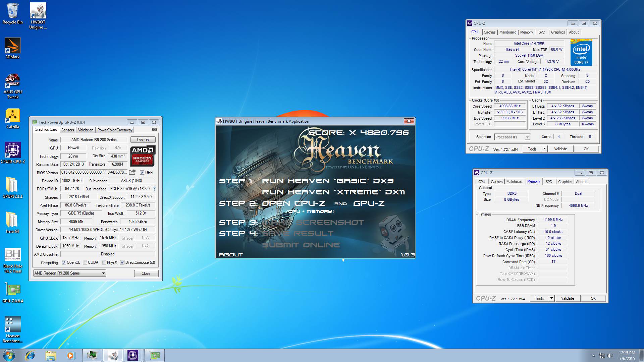The height and width of the screenshot is (362, 644).
Task: Show hidden system tray icons
Action: (594, 356)
